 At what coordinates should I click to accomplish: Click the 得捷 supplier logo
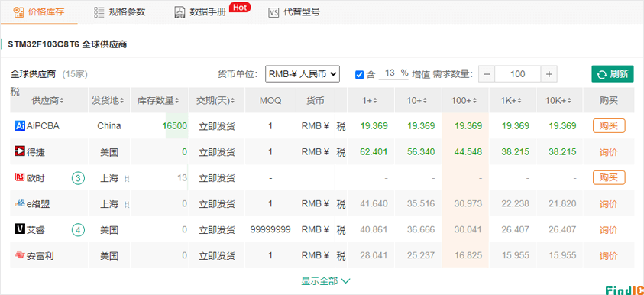coord(20,151)
